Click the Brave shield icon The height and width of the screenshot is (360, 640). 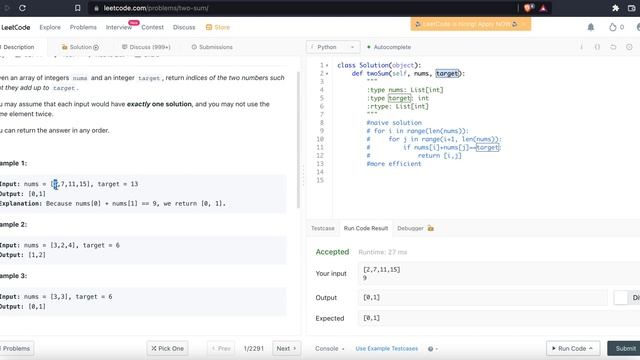528,8
